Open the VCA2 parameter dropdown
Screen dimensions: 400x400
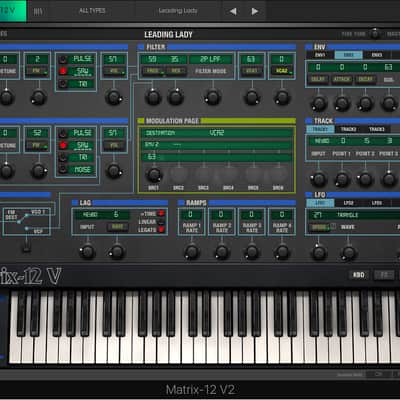tap(282, 71)
